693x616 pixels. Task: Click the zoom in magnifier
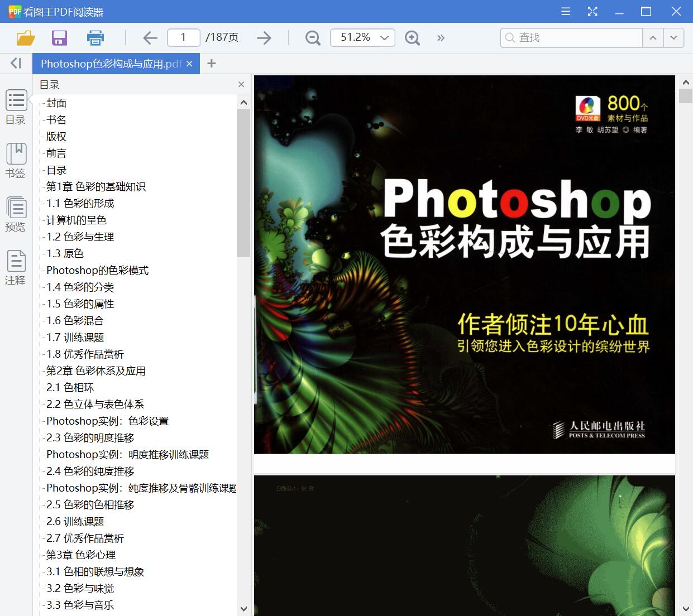[x=412, y=37]
